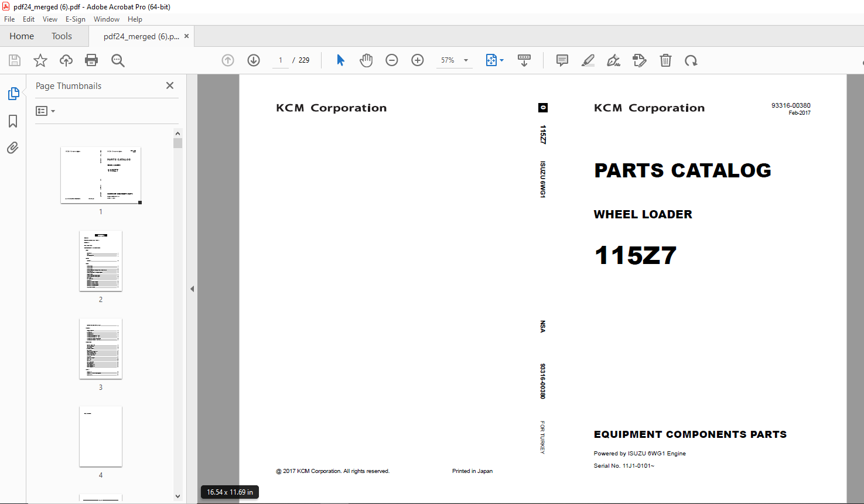
Task: Click the PARTS CATALOG heading text
Action: tap(682, 170)
